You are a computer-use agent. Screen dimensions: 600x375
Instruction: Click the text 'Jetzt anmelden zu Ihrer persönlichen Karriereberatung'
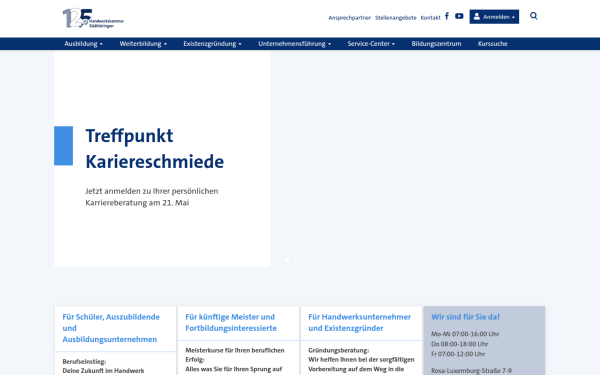coord(152,197)
